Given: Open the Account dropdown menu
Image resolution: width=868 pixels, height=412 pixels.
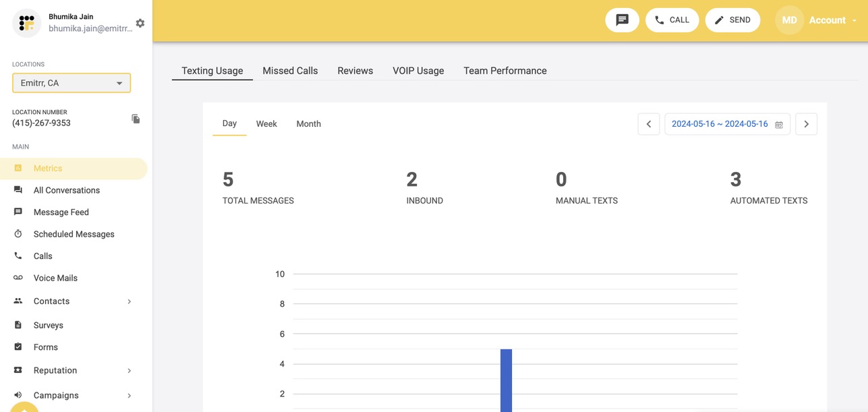Looking at the screenshot, I should coord(832,20).
